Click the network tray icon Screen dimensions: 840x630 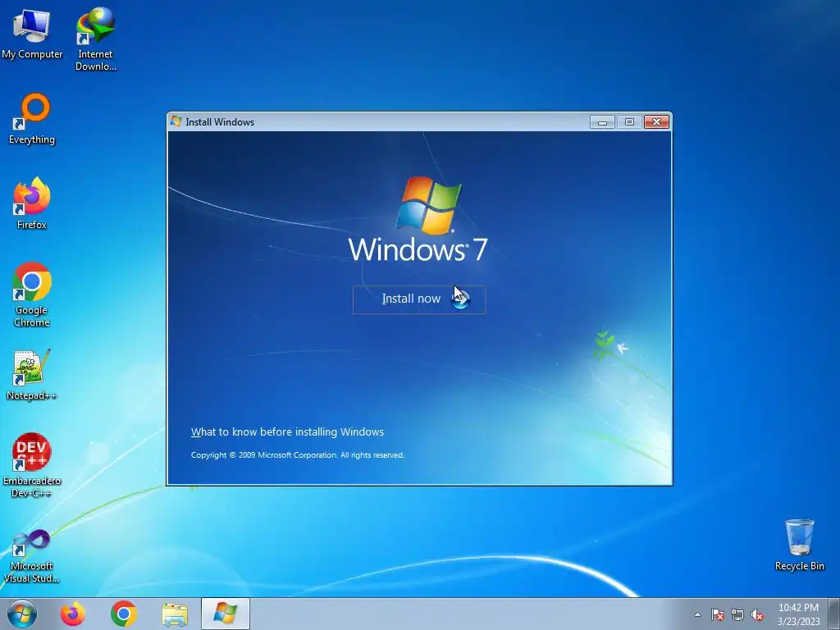(737, 614)
